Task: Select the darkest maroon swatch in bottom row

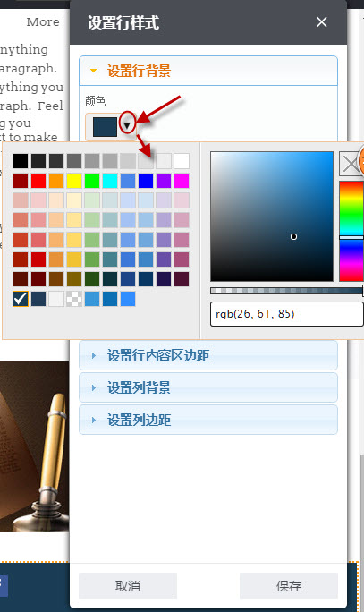Action: pyautogui.click(x=21, y=279)
